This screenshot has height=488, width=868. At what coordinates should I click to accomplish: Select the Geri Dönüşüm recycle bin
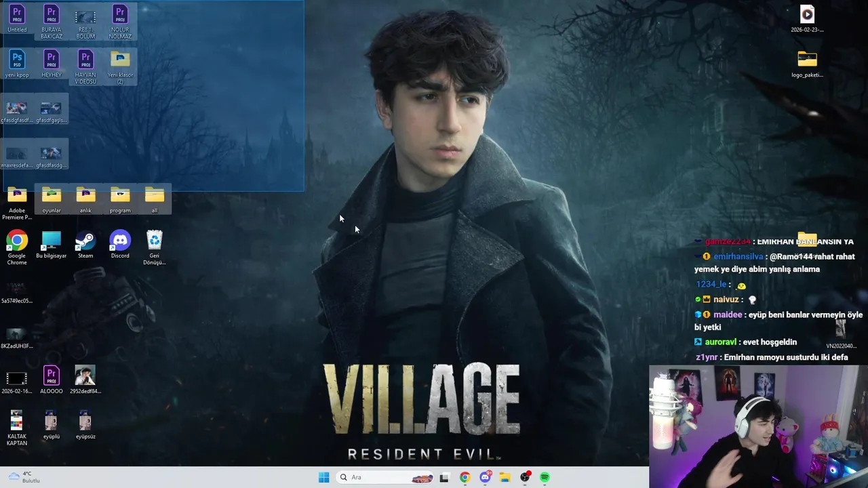155,248
